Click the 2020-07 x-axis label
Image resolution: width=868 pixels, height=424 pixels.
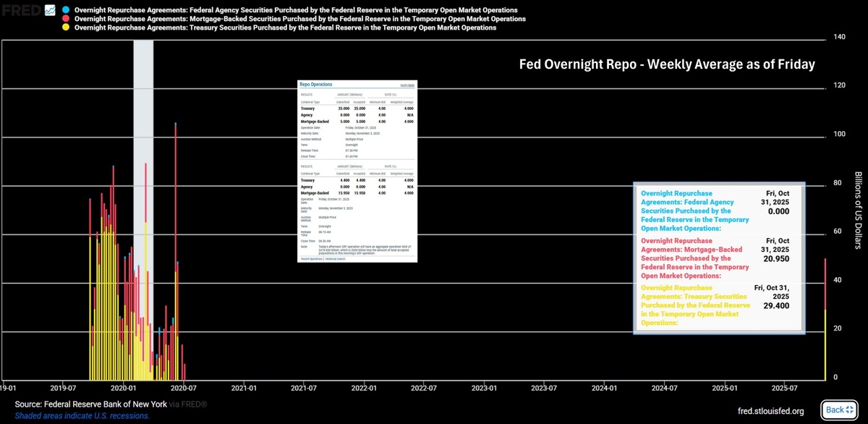coord(184,389)
